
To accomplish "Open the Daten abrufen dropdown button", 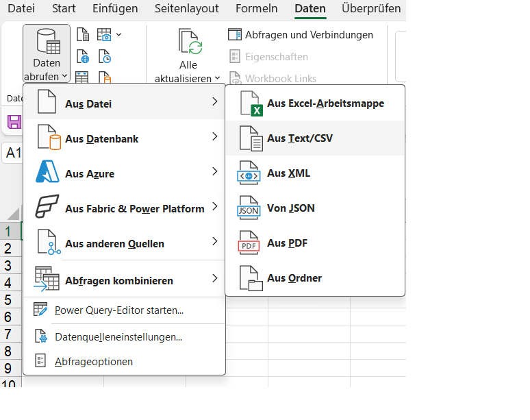I will point(47,53).
